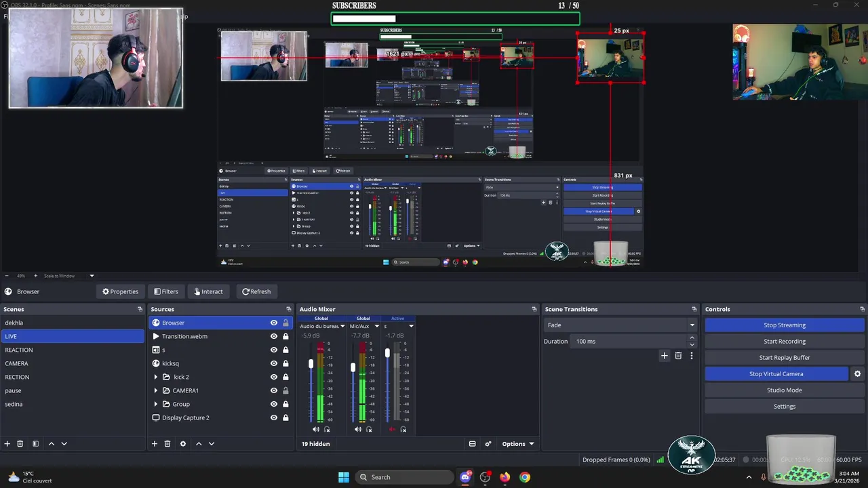Screen dimensions: 868x488
Task: Hide the Browser source
Action: [274, 323]
